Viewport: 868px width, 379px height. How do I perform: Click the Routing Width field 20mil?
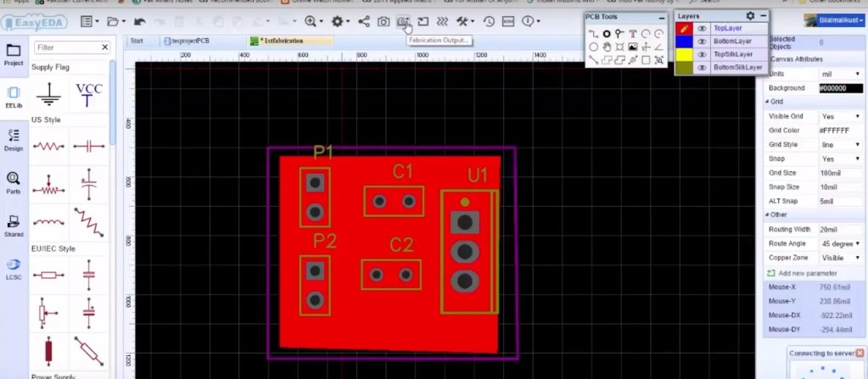(841, 229)
